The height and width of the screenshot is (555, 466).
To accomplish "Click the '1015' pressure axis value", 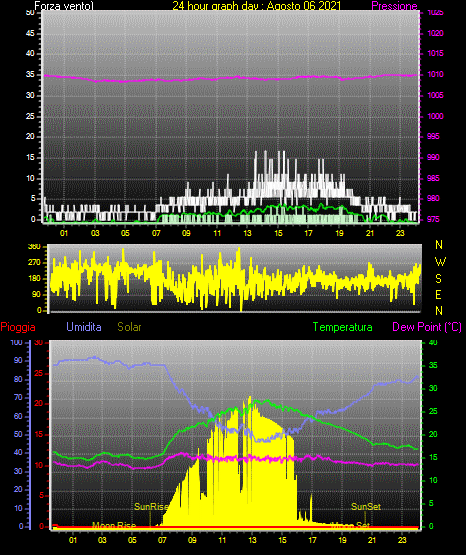I will tap(435, 53).
